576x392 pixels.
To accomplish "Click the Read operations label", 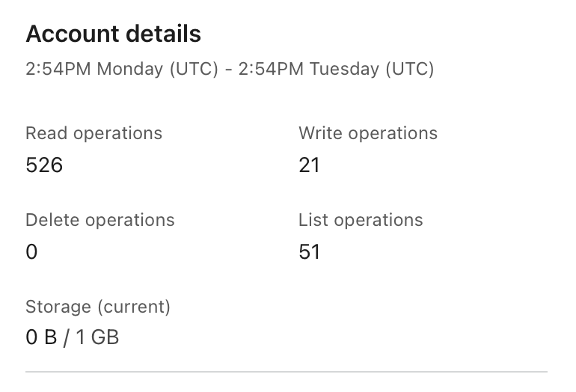I will point(94,133).
